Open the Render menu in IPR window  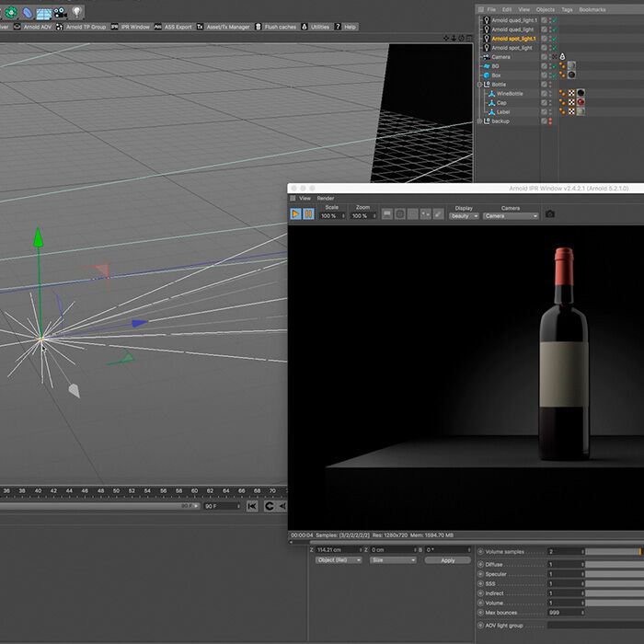[x=326, y=198]
